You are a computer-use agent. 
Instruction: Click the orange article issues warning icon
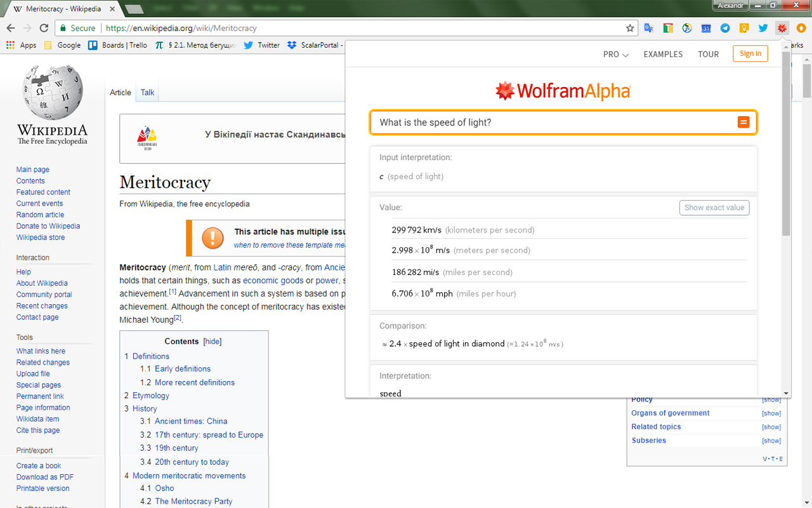tap(213, 237)
